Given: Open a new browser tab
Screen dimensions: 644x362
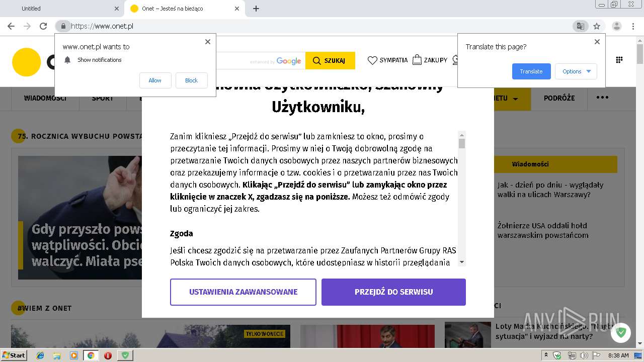Looking at the screenshot, I should point(256,9).
